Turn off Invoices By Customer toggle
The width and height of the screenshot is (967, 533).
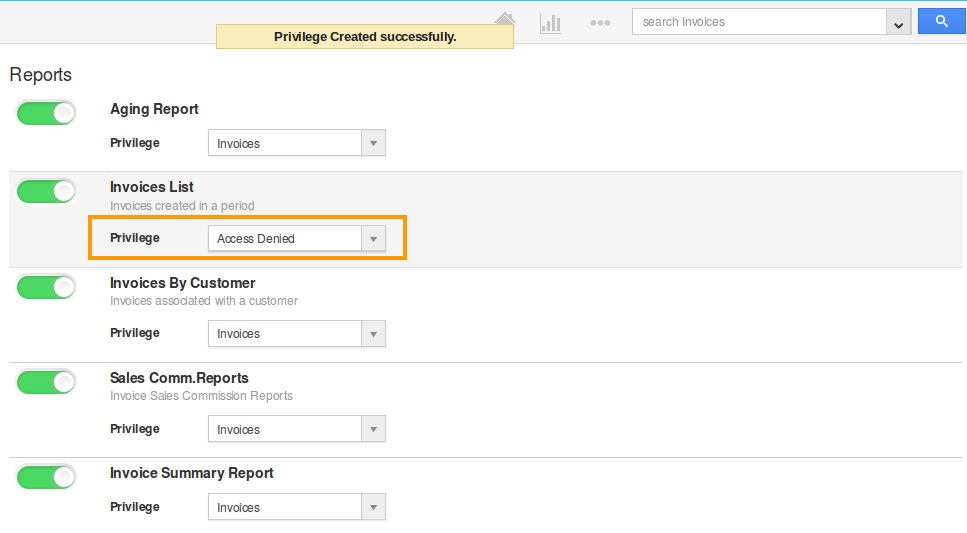(46, 287)
